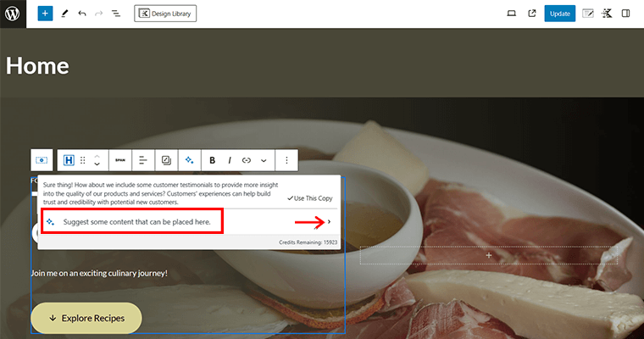This screenshot has width=644, height=339.
Task: Change heading HTML tag via SPAN
Action: pyautogui.click(x=120, y=160)
